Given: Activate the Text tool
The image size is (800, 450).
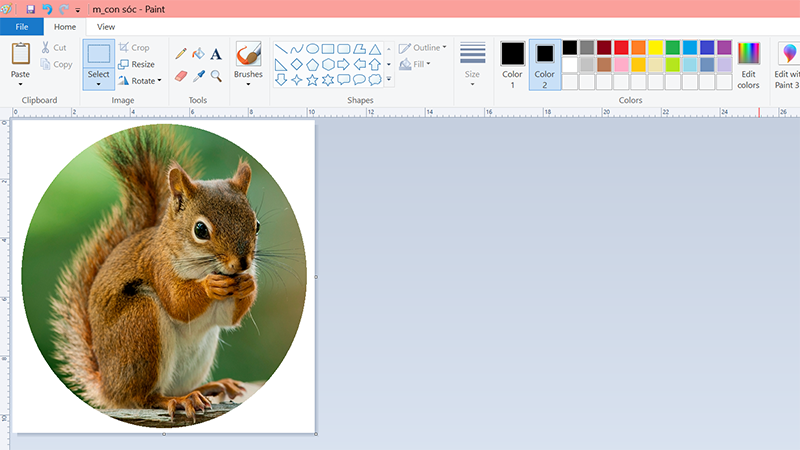Looking at the screenshot, I should pyautogui.click(x=216, y=54).
